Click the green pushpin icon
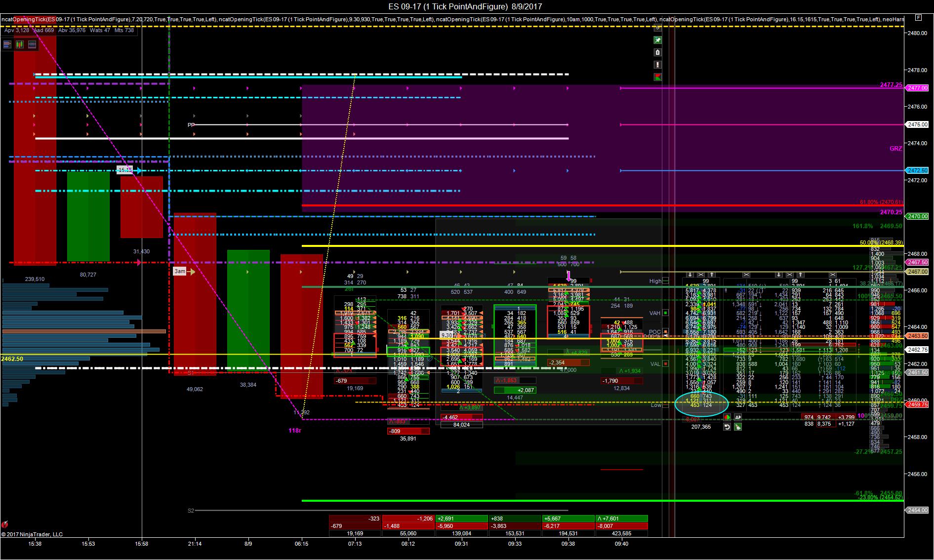 (657, 40)
